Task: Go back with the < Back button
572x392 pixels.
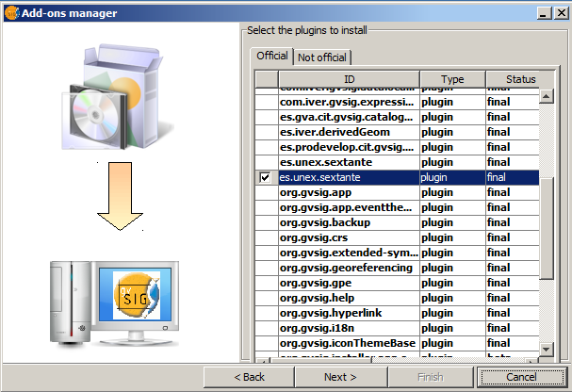Action: click(249, 377)
